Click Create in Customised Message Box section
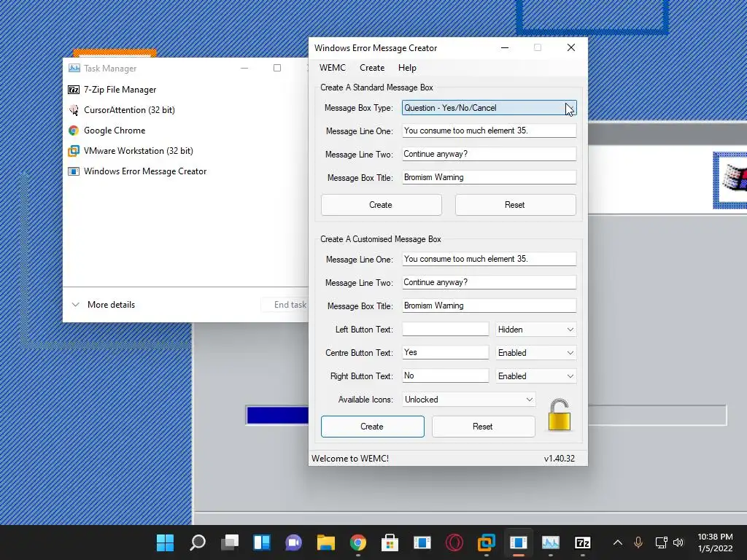 pyautogui.click(x=373, y=427)
